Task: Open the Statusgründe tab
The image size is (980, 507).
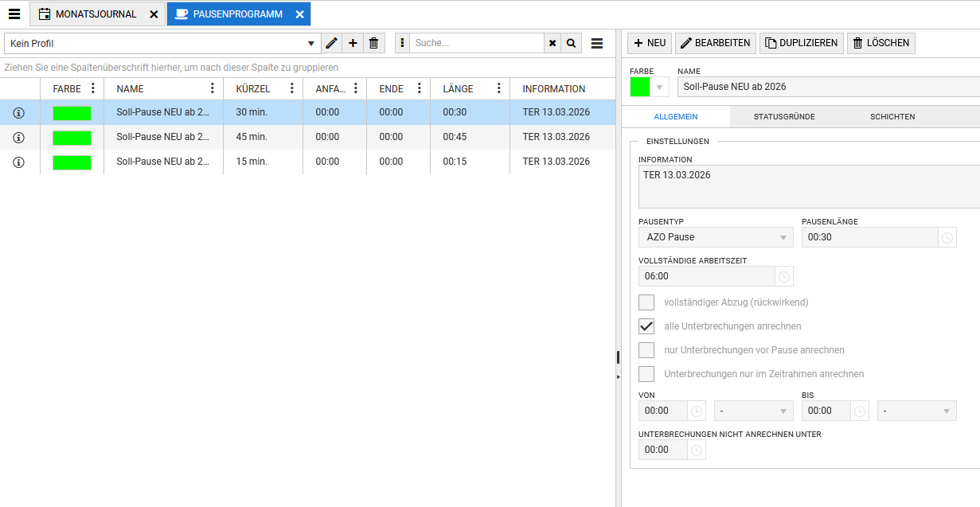Action: click(783, 116)
